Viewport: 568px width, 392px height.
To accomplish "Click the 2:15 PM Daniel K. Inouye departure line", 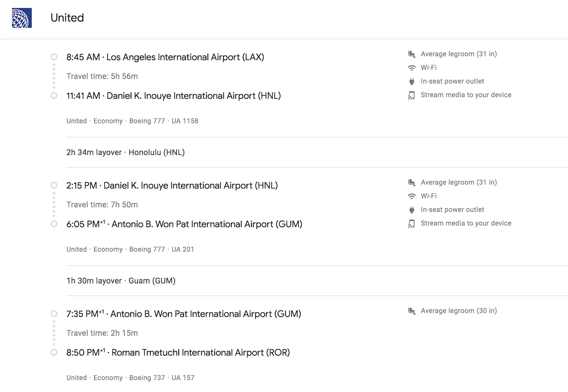I will pyautogui.click(x=172, y=186).
